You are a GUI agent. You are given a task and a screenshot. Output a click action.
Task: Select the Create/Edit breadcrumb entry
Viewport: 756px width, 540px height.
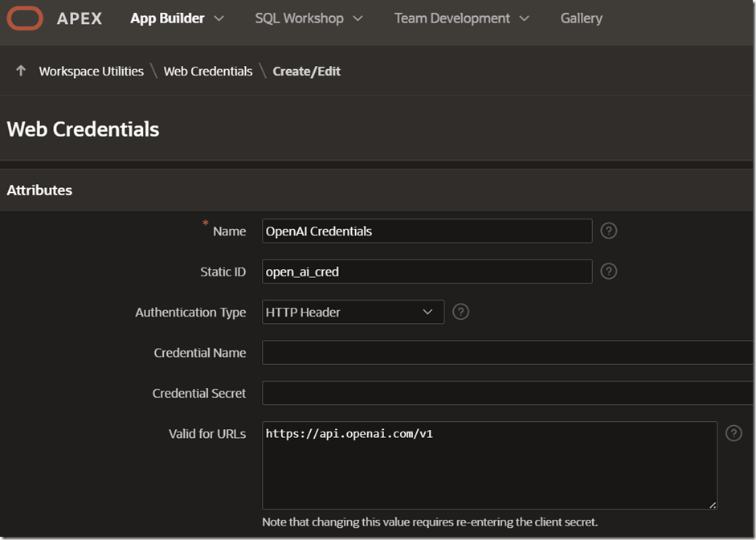coord(306,71)
